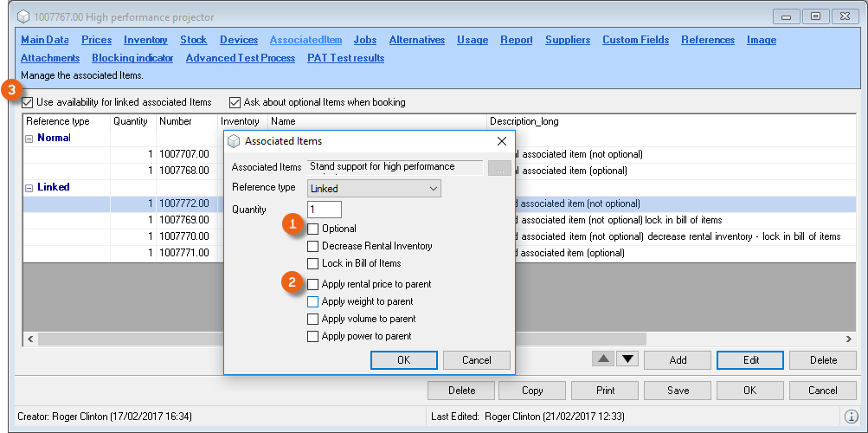868x433 pixels.
Task: Click the move down arrow button
Action: [627, 359]
